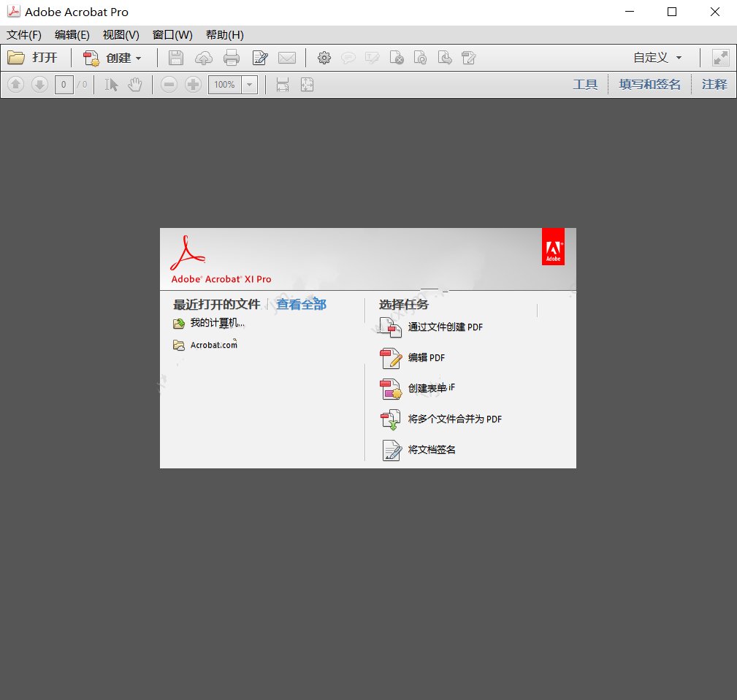Click the fit one full page icon
The width and height of the screenshot is (737, 700).
307,85
